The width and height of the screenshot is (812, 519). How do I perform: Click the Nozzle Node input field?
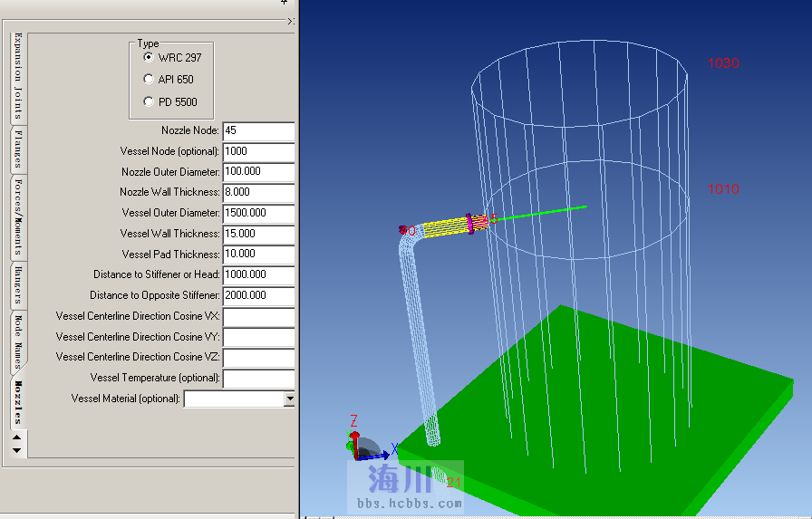pos(258,131)
